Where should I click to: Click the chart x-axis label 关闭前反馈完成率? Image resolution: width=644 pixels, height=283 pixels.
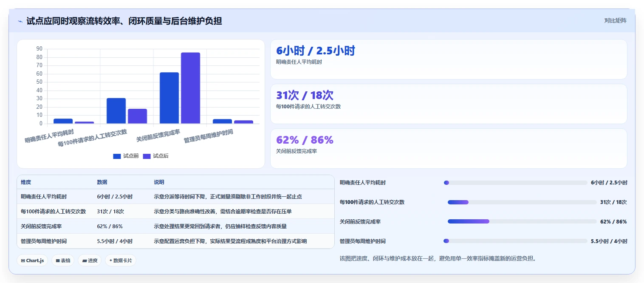(x=158, y=135)
